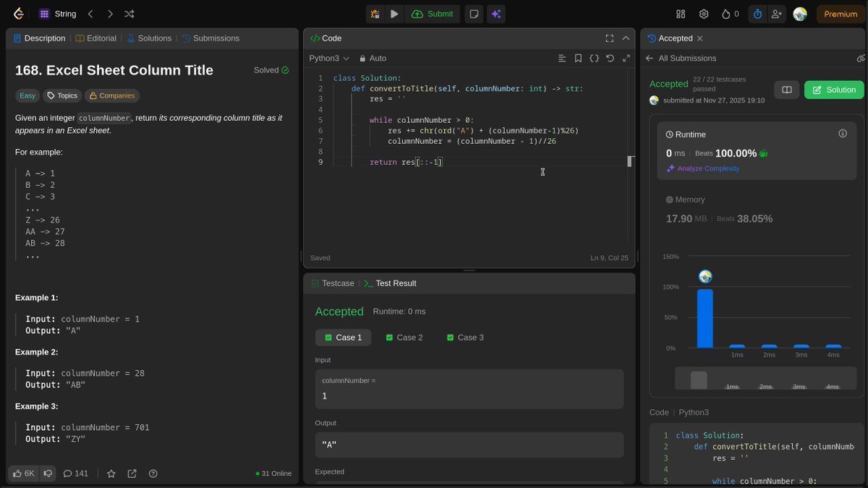
Task: Click Analyze Complexity link
Action: click(702, 168)
